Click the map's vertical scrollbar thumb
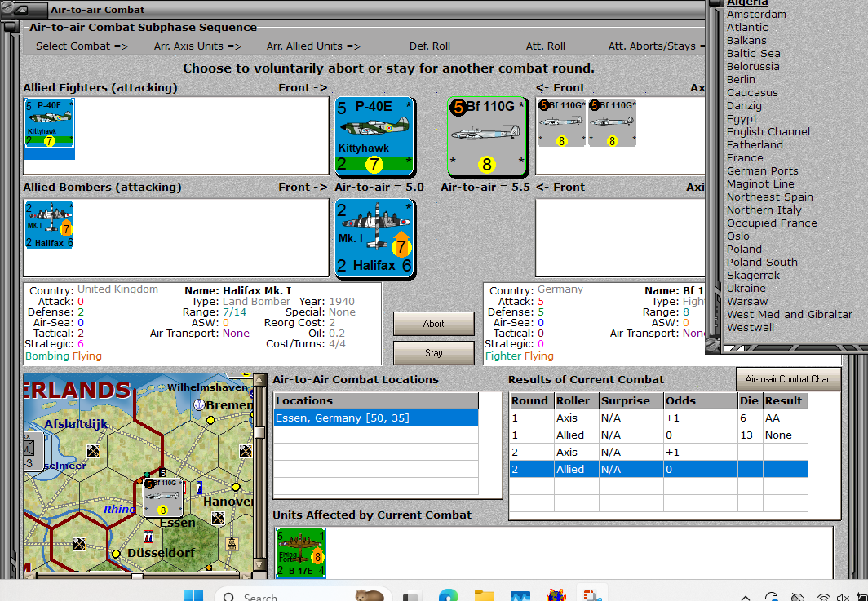Screen dimensions: 868x601 tap(259, 432)
